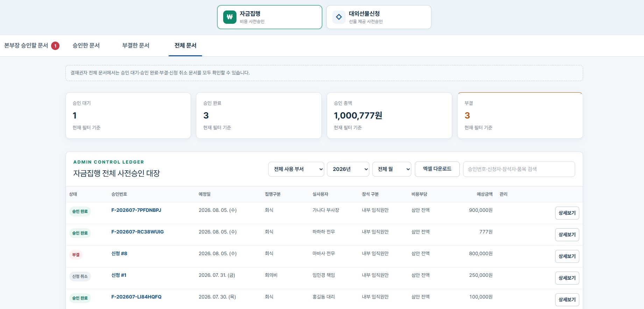
Task: Open the 2026년 year dropdown
Action: point(348,169)
